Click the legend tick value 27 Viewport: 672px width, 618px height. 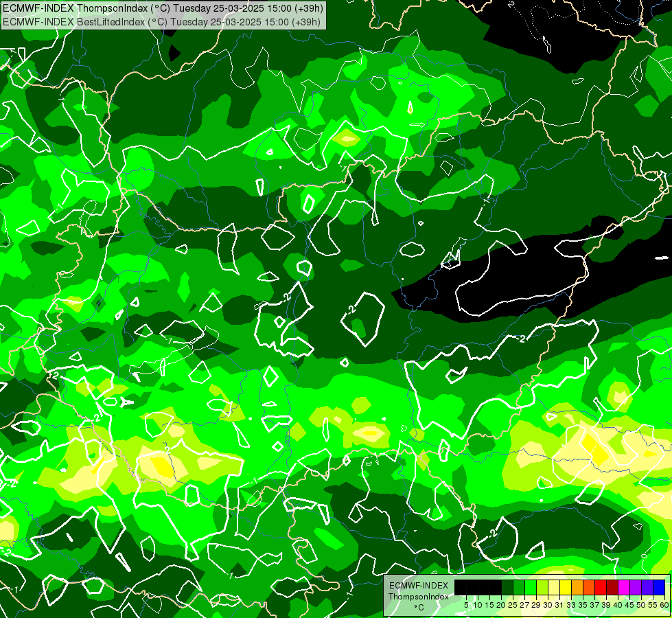[524, 605]
